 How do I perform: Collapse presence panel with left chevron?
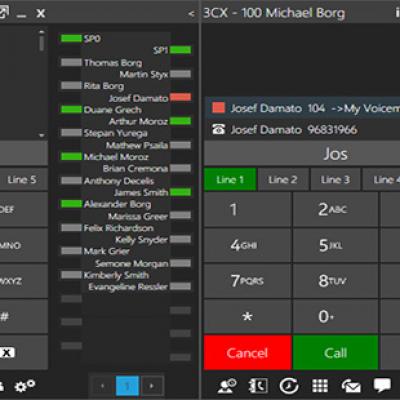tap(191, 14)
